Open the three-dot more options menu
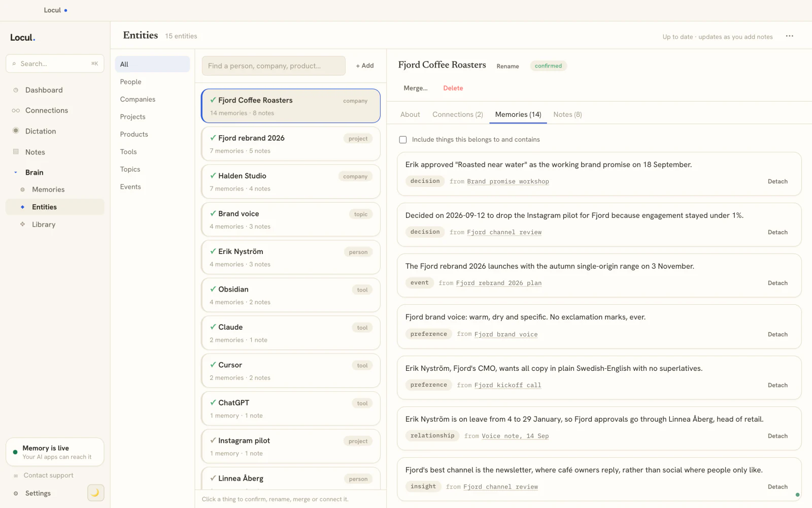 pyautogui.click(x=789, y=36)
